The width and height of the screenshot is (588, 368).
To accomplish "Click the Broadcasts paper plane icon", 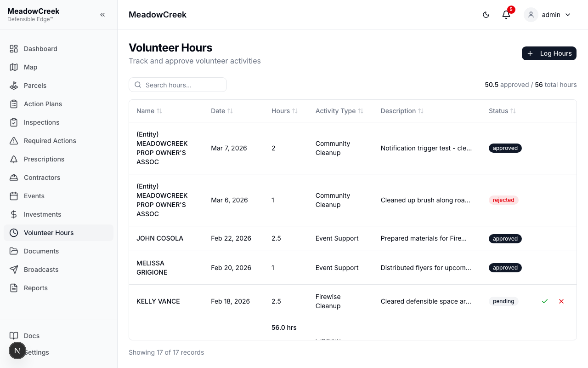I will pos(14,270).
